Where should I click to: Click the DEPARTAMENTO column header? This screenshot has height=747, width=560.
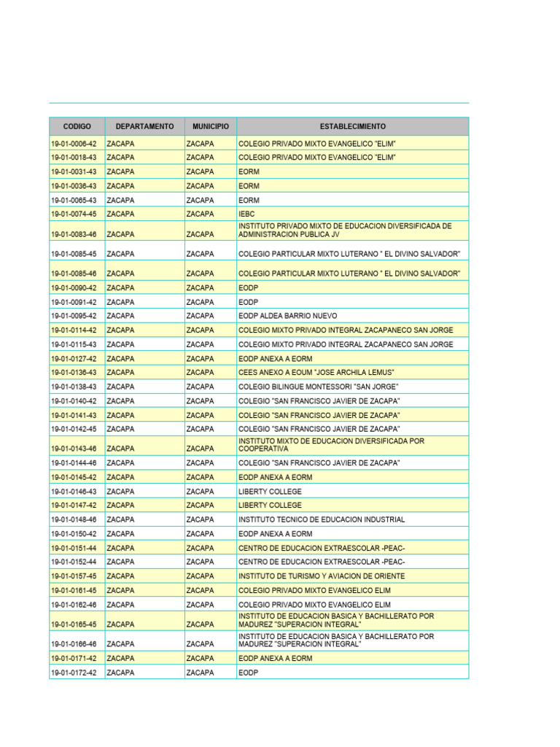coord(145,127)
